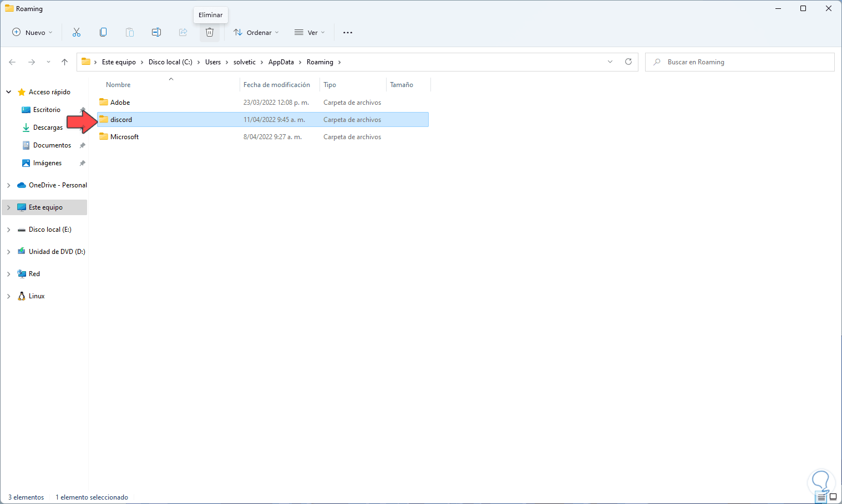The width and height of the screenshot is (842, 504).
Task: Click AppData breadcrumb segment
Action: pyautogui.click(x=281, y=62)
